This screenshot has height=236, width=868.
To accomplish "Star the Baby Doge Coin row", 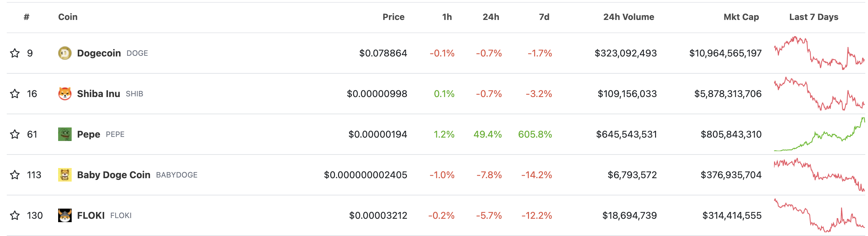I will (x=15, y=175).
